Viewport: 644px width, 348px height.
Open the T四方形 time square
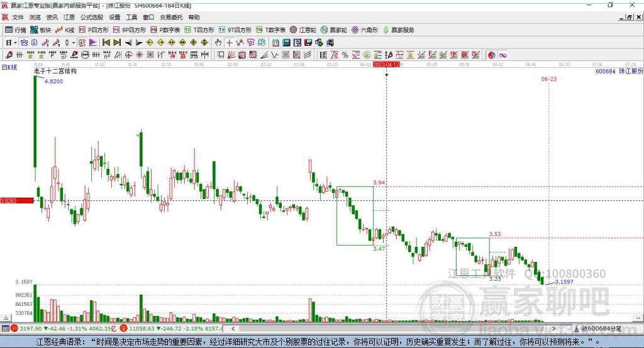coord(199,30)
